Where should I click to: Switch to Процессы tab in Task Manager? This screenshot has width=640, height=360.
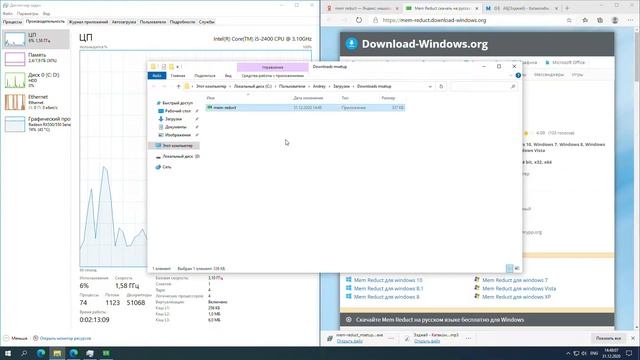tap(12, 22)
